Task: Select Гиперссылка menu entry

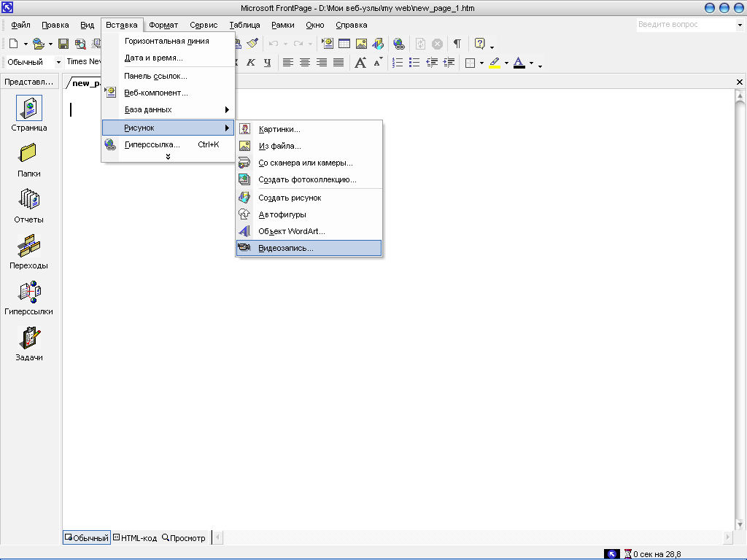Action: pos(169,144)
